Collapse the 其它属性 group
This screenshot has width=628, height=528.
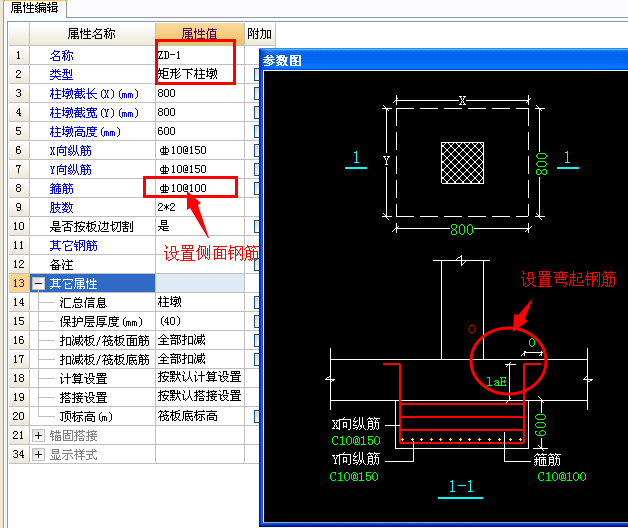pyautogui.click(x=38, y=284)
